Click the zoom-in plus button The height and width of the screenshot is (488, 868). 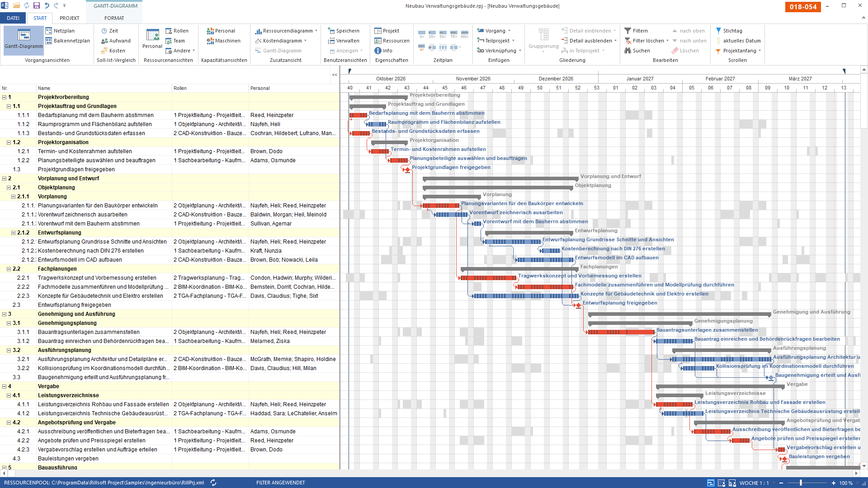(x=834, y=483)
